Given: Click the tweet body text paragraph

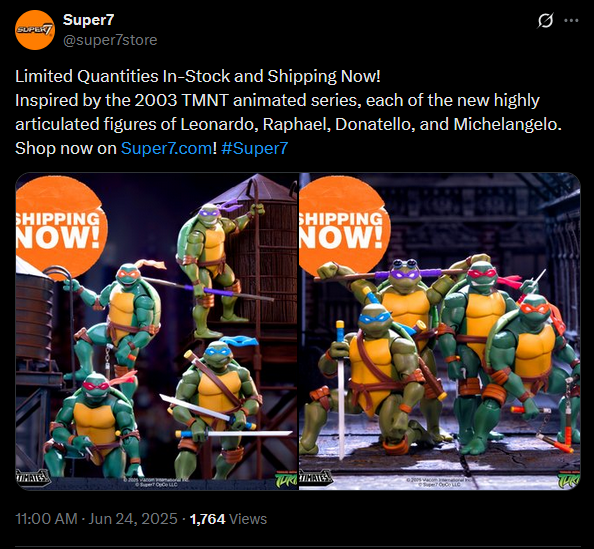Looking at the screenshot, I should 288,112.
